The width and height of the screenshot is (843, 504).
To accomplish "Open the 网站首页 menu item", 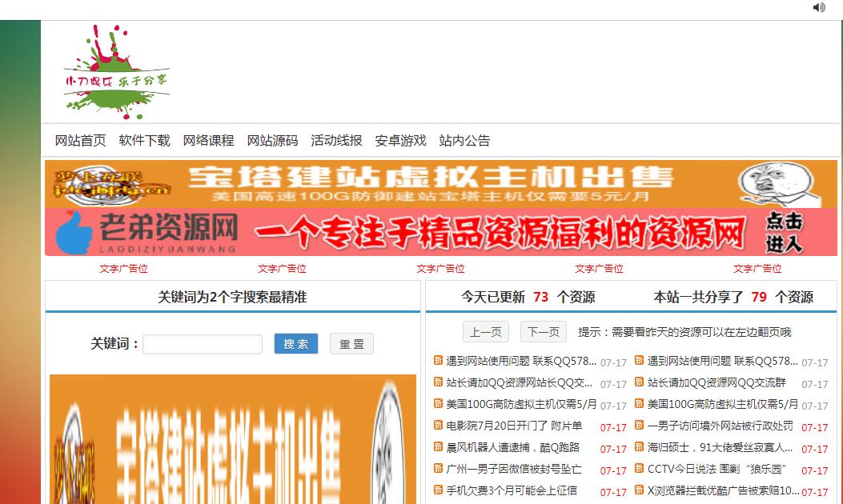I will click(x=80, y=141).
